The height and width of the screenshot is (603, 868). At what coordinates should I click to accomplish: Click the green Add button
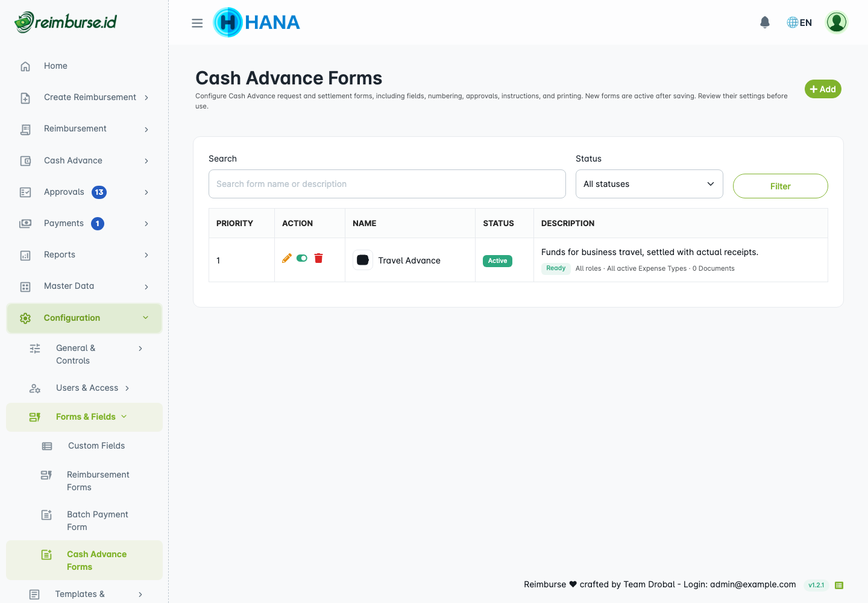[823, 89]
